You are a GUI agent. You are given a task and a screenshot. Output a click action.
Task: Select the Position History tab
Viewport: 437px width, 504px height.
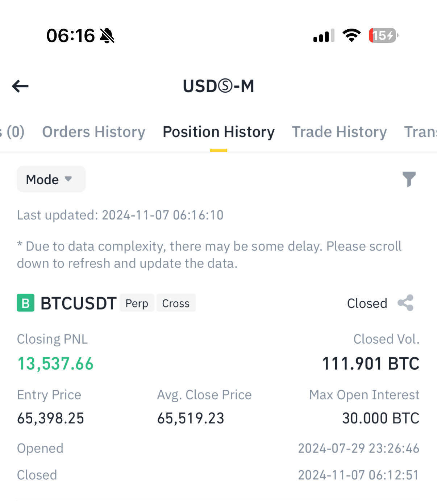point(218,132)
